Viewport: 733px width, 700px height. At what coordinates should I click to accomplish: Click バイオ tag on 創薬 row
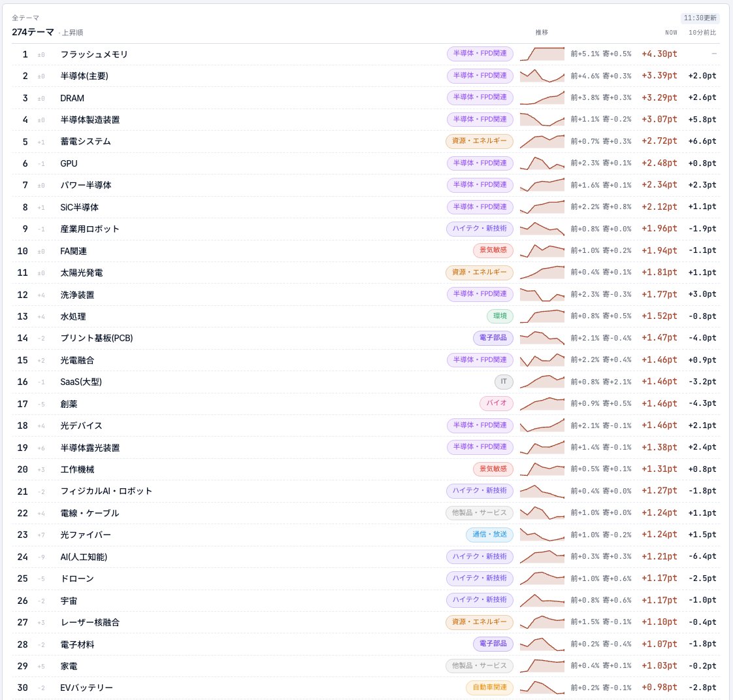coord(497,403)
